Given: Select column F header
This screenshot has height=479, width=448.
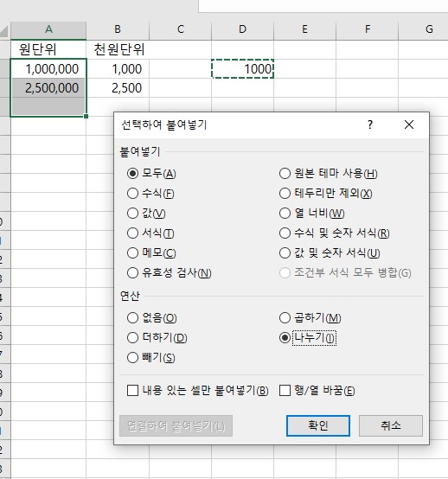Looking at the screenshot, I should click(368, 29).
